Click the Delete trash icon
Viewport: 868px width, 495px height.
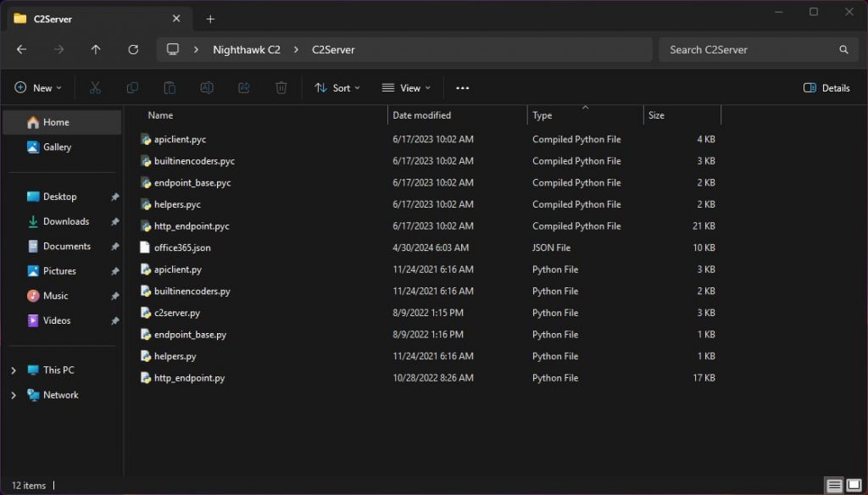click(281, 87)
